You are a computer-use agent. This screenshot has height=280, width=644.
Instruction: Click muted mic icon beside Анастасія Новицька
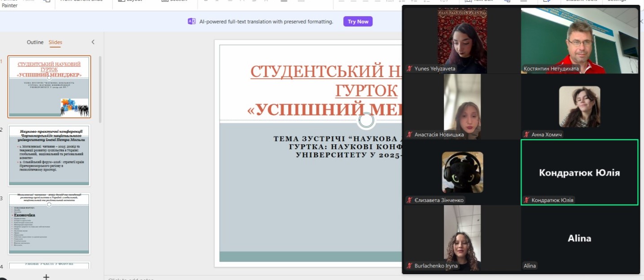[x=409, y=134]
